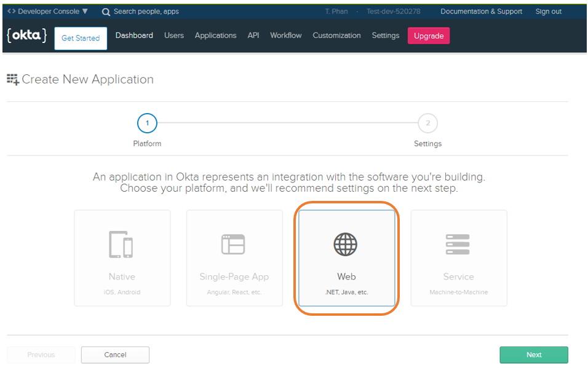Click the search magnifier icon
The width and height of the screenshot is (588, 368).
tap(106, 12)
